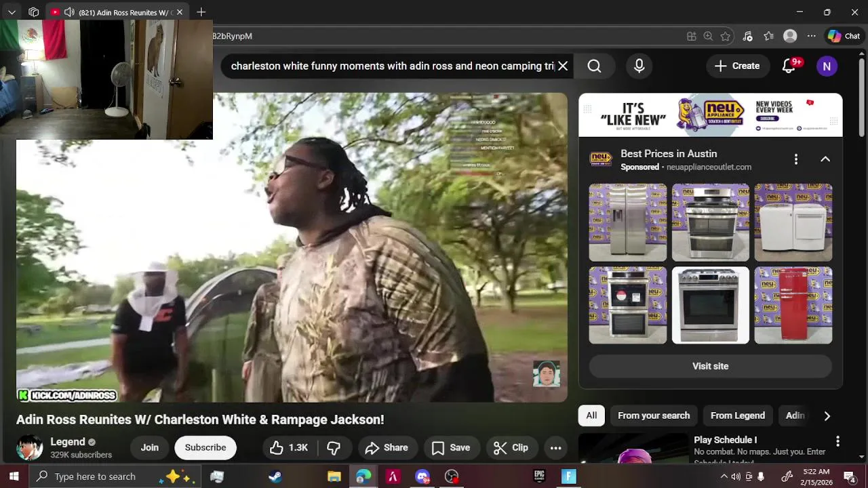Mute the tab using speaker icon
Screen dimensions: 868x488
click(x=69, y=12)
